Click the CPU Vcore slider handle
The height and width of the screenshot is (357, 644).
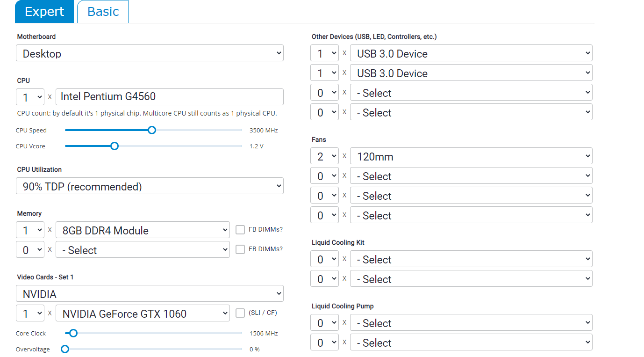point(114,146)
